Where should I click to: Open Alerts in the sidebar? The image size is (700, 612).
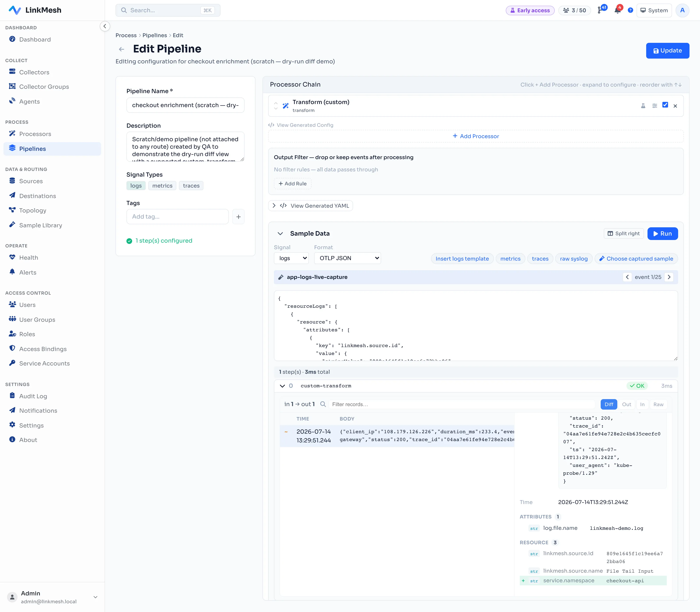click(28, 272)
